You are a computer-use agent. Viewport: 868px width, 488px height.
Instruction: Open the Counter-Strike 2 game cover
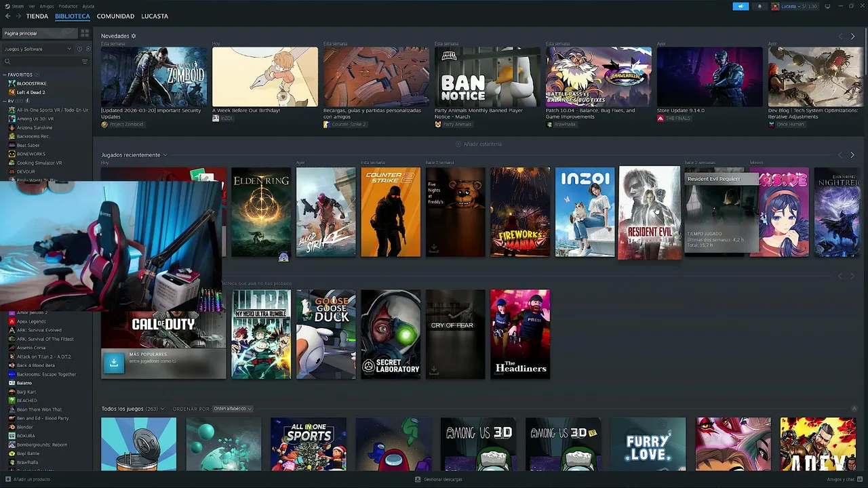point(391,212)
